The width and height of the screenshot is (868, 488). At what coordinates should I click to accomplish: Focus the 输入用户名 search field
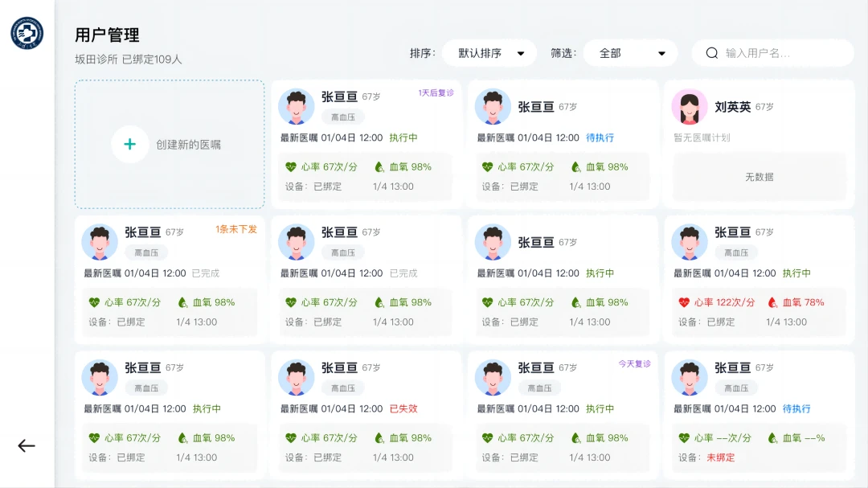tap(773, 53)
